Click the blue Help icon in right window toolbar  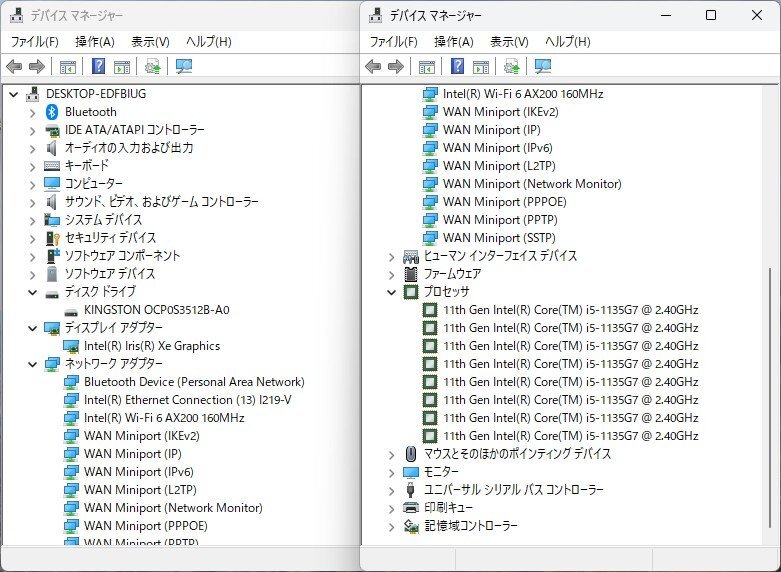pos(457,66)
